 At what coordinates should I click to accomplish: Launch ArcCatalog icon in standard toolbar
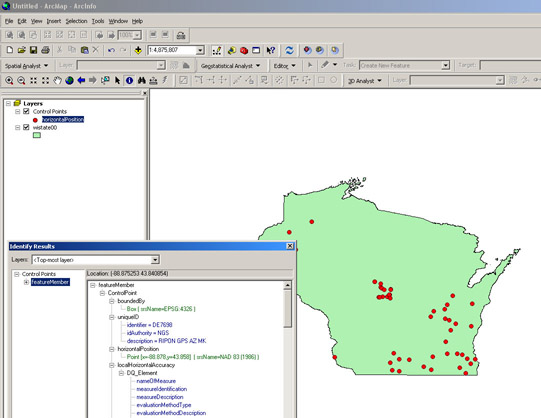point(232,50)
